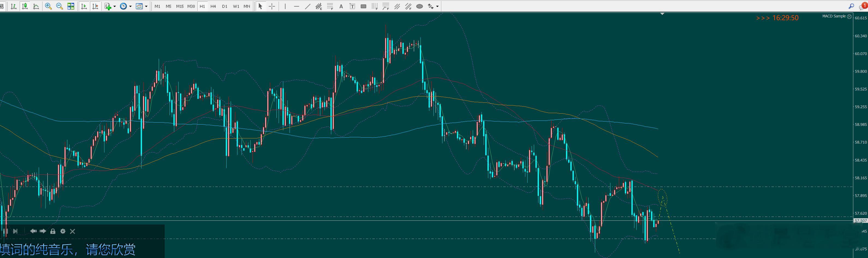This screenshot has width=868, height=258.
Task: Click the add indicators icon
Action: coord(108,6)
